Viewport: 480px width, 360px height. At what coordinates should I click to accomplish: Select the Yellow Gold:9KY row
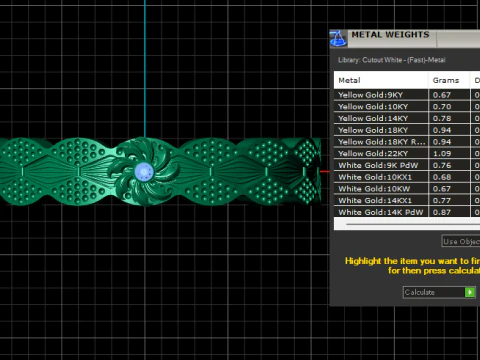point(407,95)
